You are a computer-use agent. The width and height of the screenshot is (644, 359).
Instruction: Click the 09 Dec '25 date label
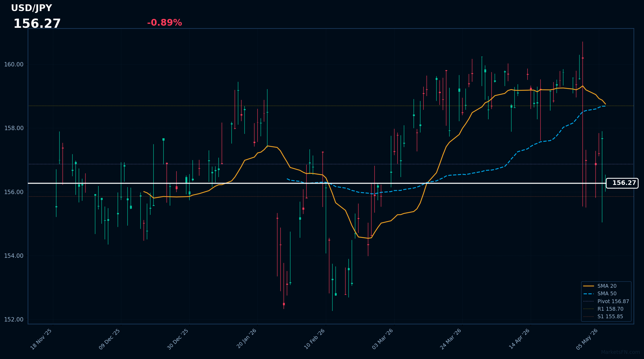click(109, 339)
